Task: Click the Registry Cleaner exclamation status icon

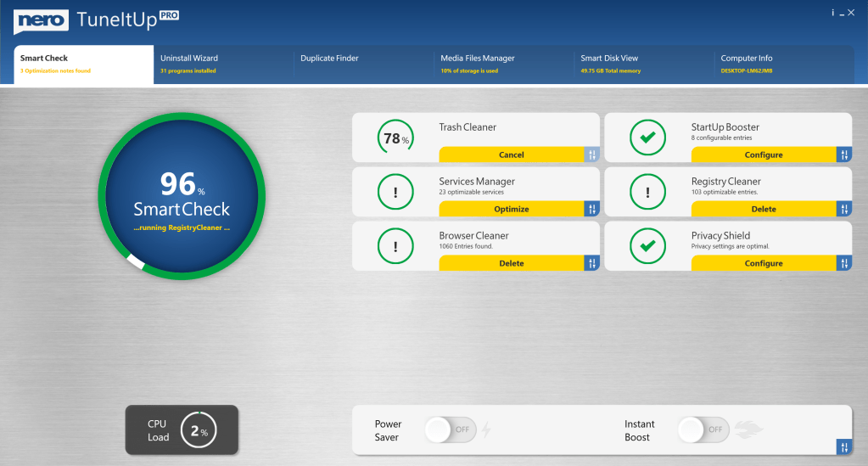Action: (x=648, y=192)
